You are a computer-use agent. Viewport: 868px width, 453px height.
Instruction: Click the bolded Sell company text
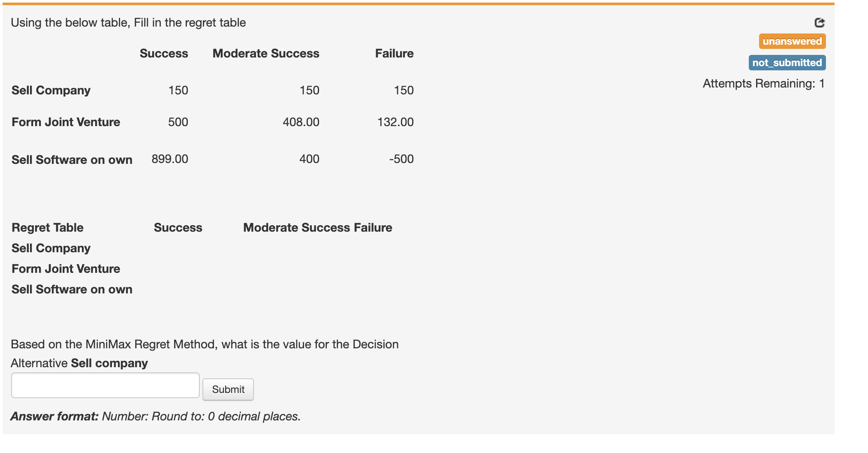(109, 363)
